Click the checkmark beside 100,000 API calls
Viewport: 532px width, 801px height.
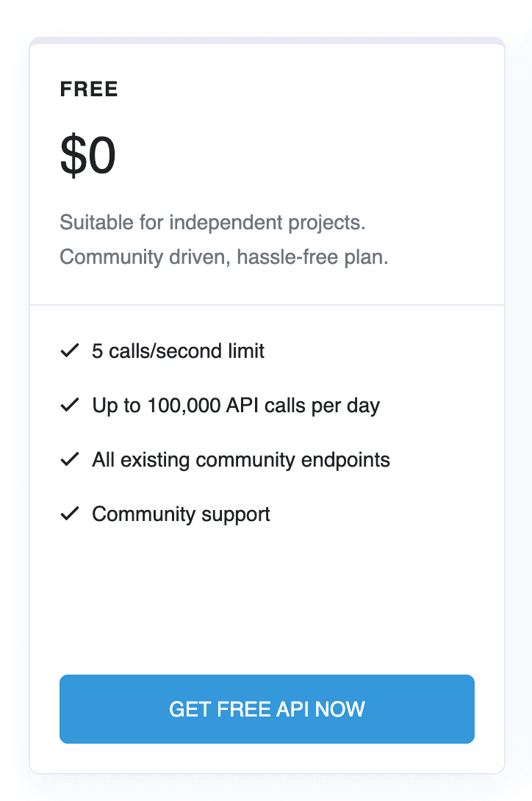coord(69,405)
